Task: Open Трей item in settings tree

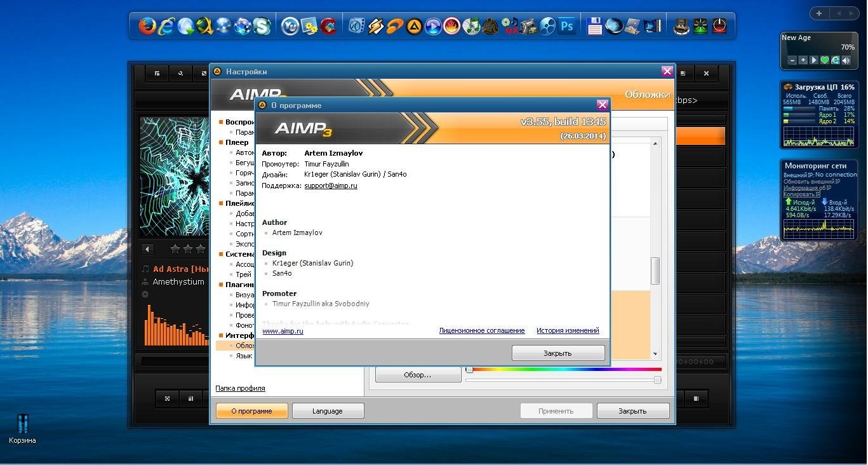Action: pos(243,274)
